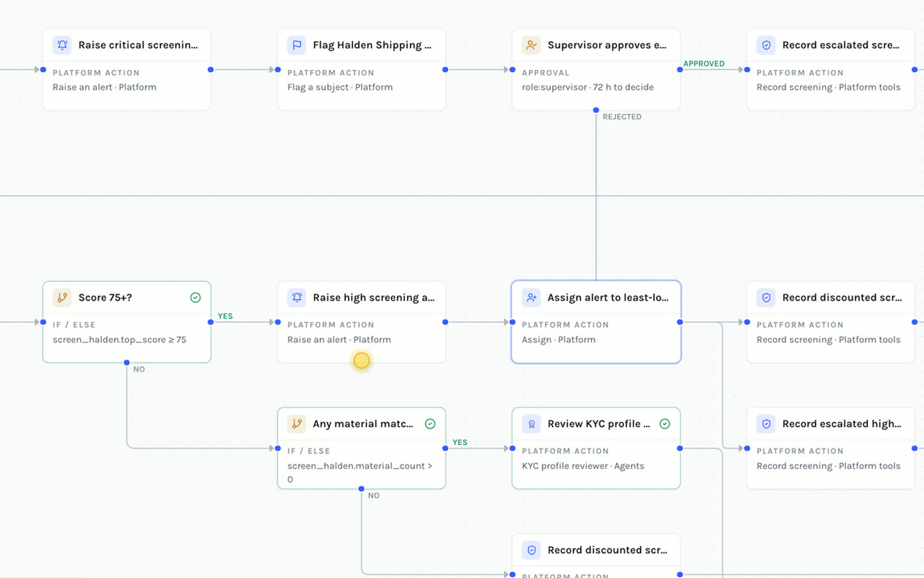Click the right output port of Raise critical screening node
Image resolution: width=924 pixels, height=578 pixels.
point(211,70)
